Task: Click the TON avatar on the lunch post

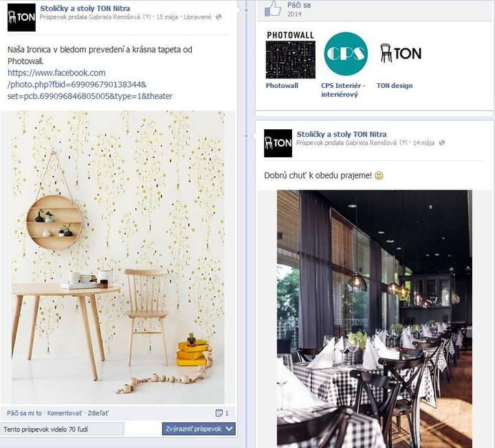Action: pyautogui.click(x=278, y=143)
